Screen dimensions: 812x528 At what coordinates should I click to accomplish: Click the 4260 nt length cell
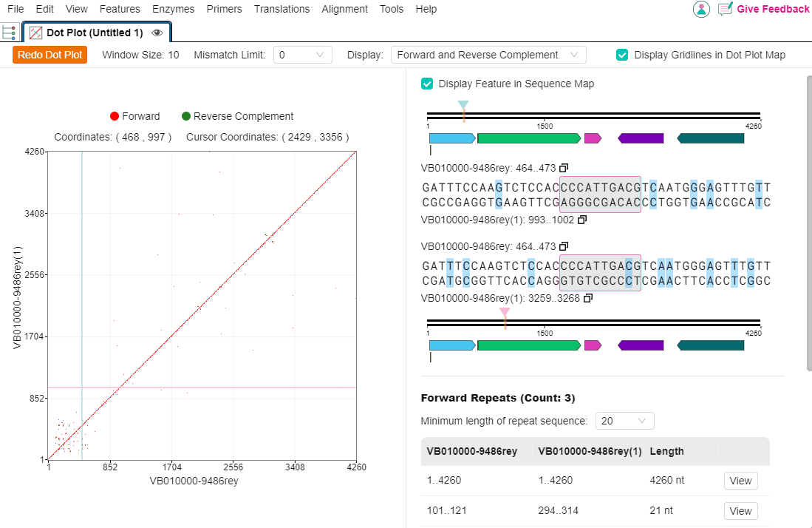[x=666, y=481]
